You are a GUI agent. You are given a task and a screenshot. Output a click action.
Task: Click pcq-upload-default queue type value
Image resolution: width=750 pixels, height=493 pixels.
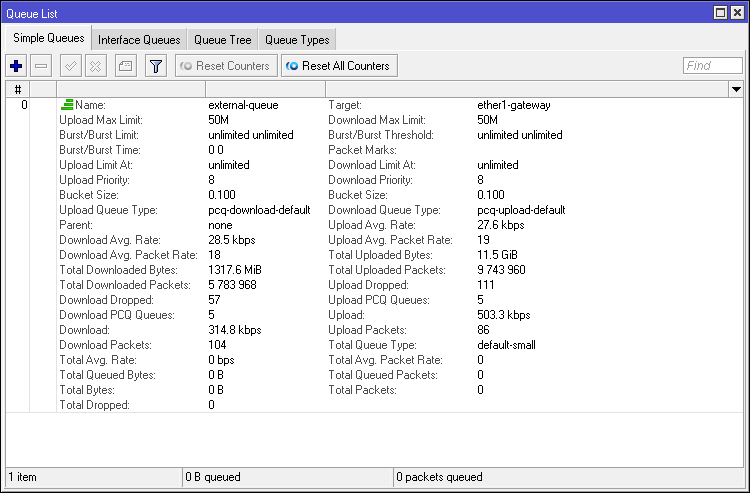click(521, 210)
